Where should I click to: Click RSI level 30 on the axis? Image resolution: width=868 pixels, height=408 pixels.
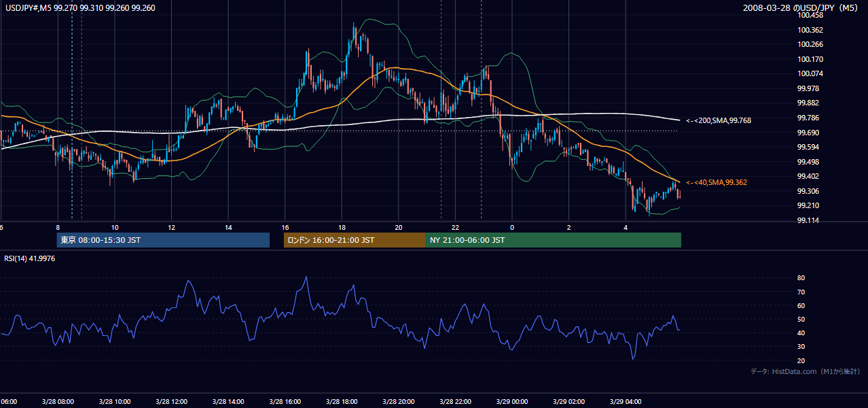[801, 347]
